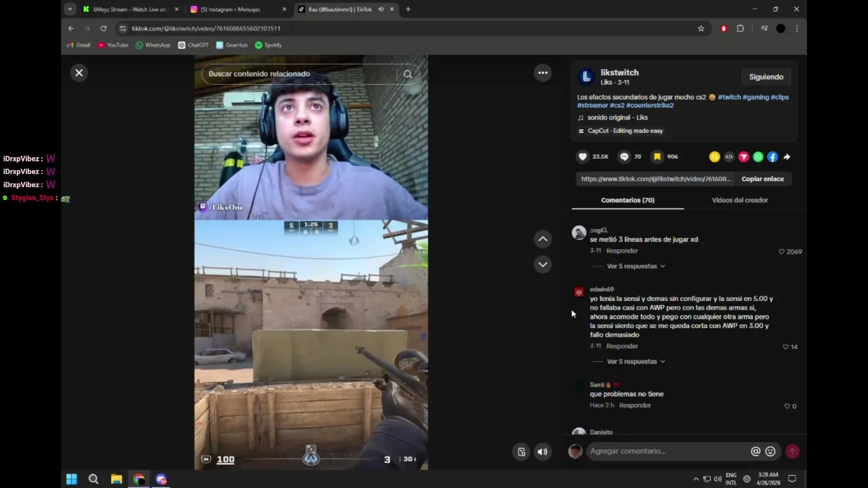Image resolution: width=868 pixels, height=488 pixels.
Task: Click the likstwitch profile avatar
Action: (x=587, y=77)
